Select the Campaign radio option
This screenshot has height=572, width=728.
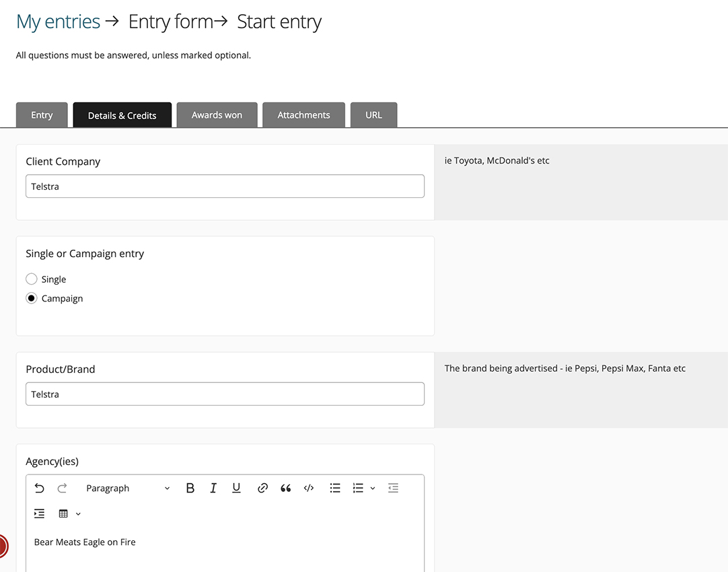point(32,299)
